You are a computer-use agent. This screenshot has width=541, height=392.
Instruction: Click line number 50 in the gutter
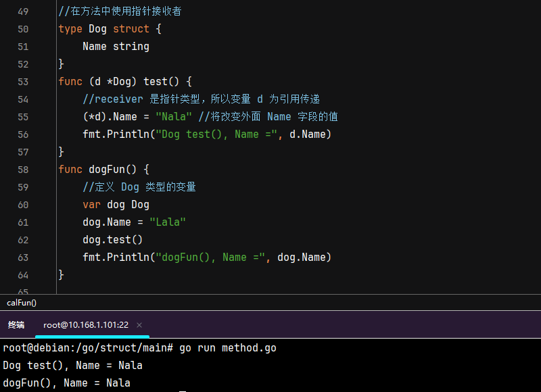click(23, 29)
